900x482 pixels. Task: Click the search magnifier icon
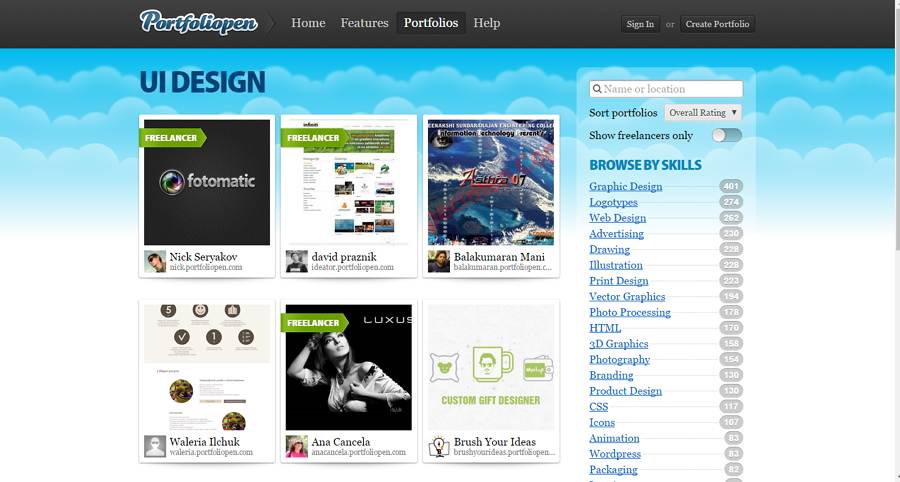pyautogui.click(x=597, y=89)
